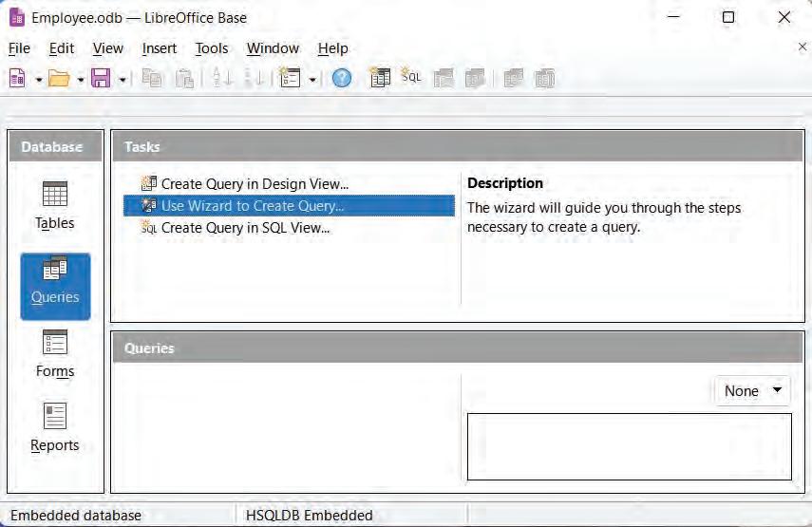This screenshot has width=812, height=527.
Task: Maximize the LibreOffice Base window
Action: pyautogui.click(x=728, y=17)
